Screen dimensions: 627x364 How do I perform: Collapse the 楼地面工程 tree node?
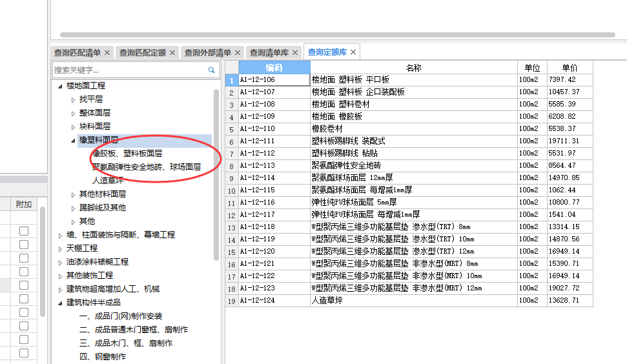tap(60, 86)
